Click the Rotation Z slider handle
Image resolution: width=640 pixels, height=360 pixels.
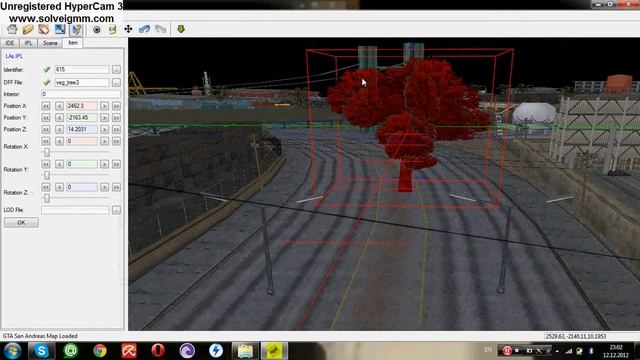[47, 198]
